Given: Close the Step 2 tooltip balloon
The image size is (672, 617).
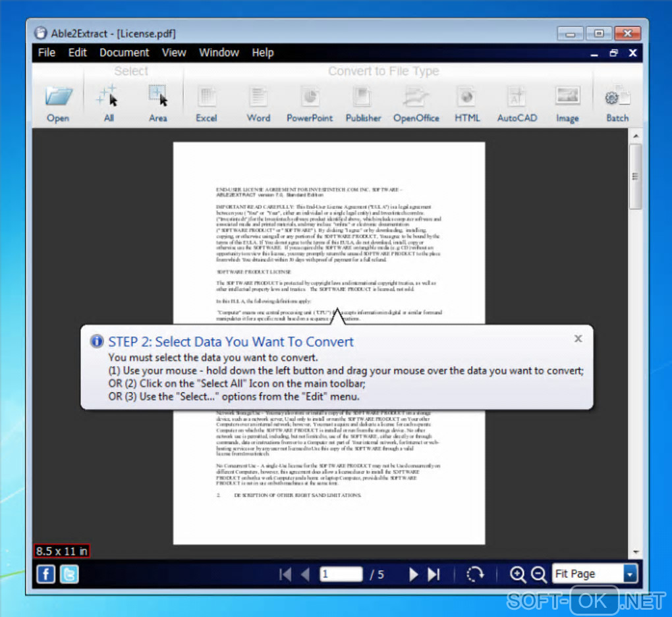Looking at the screenshot, I should [578, 338].
